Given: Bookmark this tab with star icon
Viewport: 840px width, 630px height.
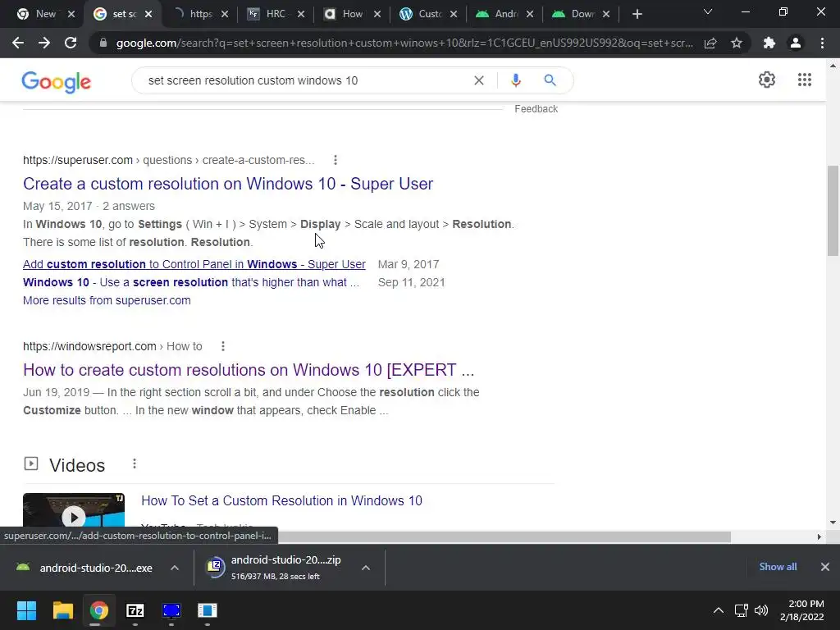Looking at the screenshot, I should (x=737, y=43).
